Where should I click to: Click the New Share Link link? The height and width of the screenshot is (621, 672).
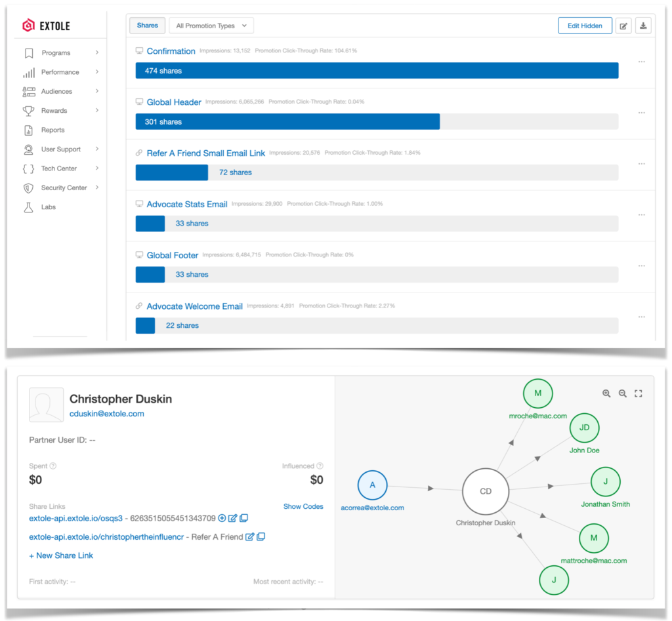click(x=61, y=555)
